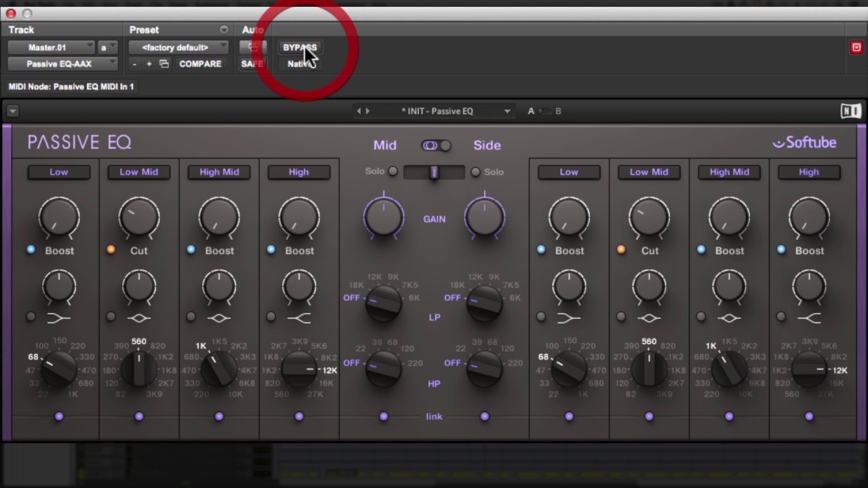Open the Preset settings menu circle arrow
The image size is (868, 488).
[x=224, y=30]
